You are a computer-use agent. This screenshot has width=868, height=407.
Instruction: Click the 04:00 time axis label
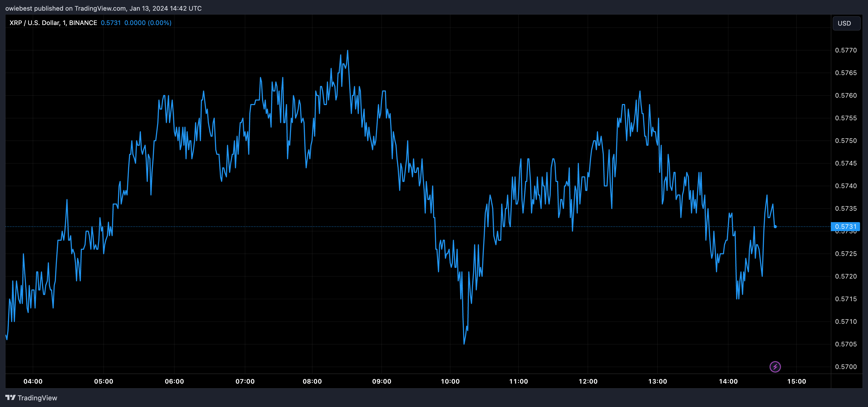pos(33,381)
